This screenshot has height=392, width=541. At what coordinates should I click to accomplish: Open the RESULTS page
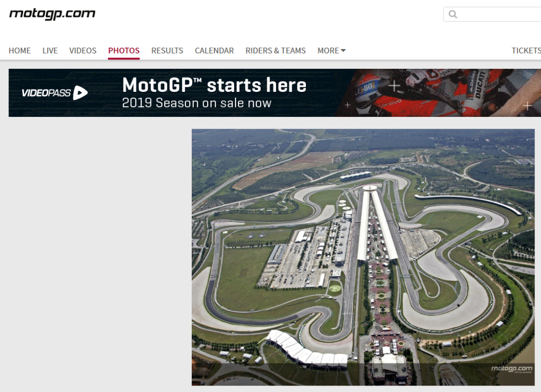[x=167, y=51]
